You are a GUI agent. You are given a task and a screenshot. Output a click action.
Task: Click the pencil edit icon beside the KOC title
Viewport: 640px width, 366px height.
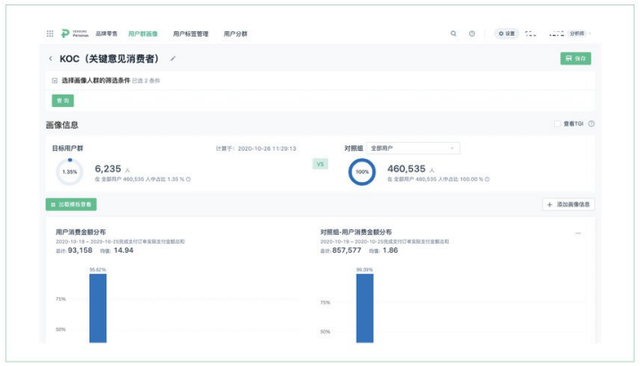point(173,59)
